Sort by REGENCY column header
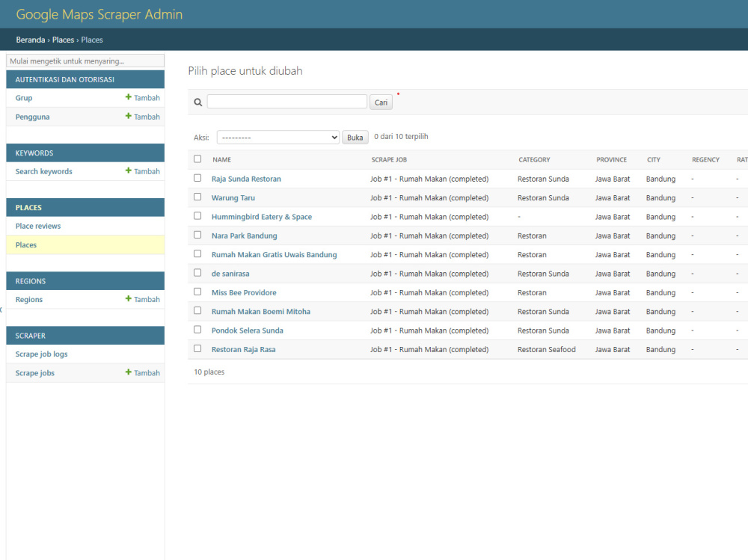The width and height of the screenshot is (748, 560). 705,160
